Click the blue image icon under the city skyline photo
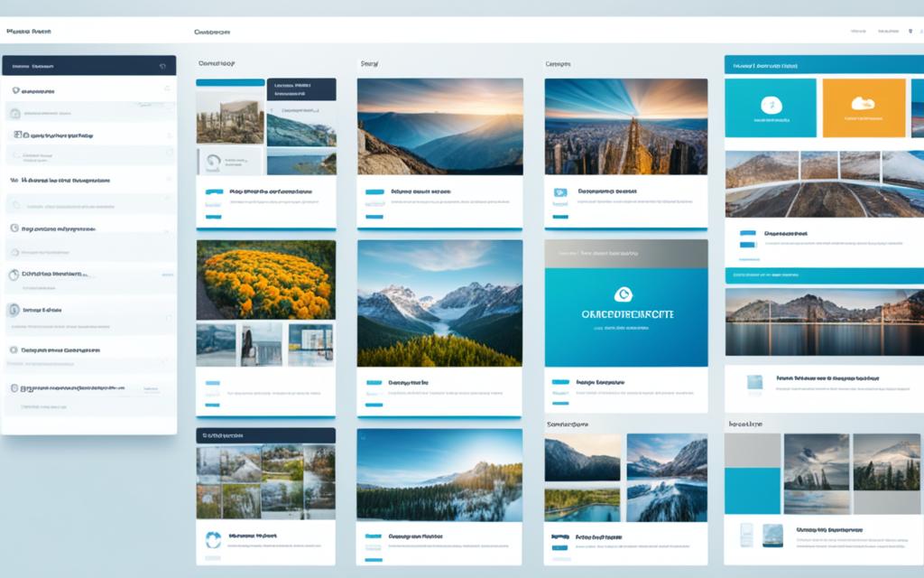This screenshot has height=578, width=924. coord(559,192)
